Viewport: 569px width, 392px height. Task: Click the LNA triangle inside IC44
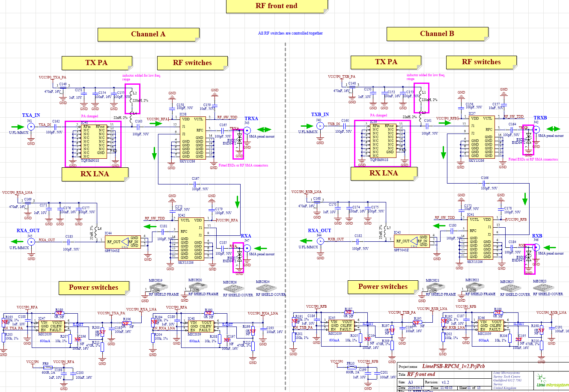point(125,242)
